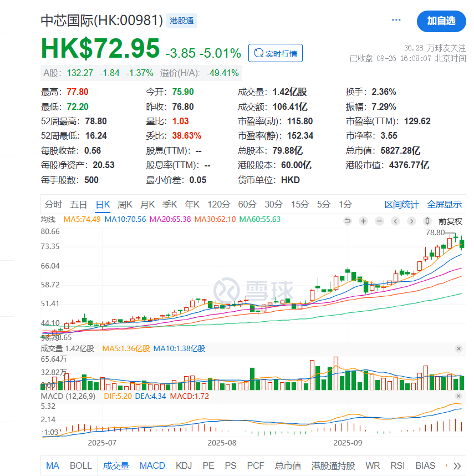Click the 换手 value 2.36%
Viewport: 474px width, 476px height.
pyautogui.click(x=384, y=92)
